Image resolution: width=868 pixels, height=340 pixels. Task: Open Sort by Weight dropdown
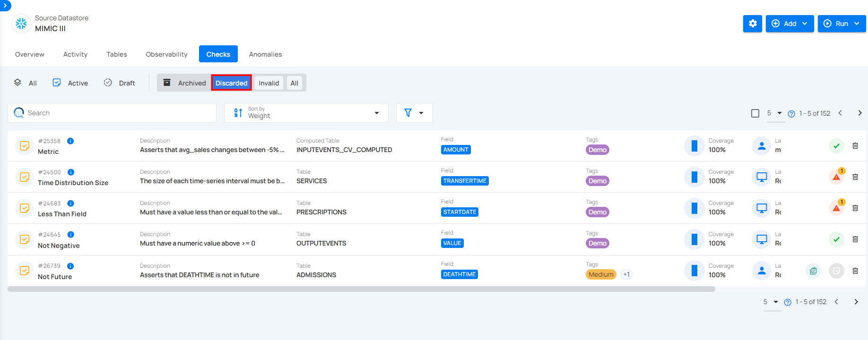[x=306, y=113]
